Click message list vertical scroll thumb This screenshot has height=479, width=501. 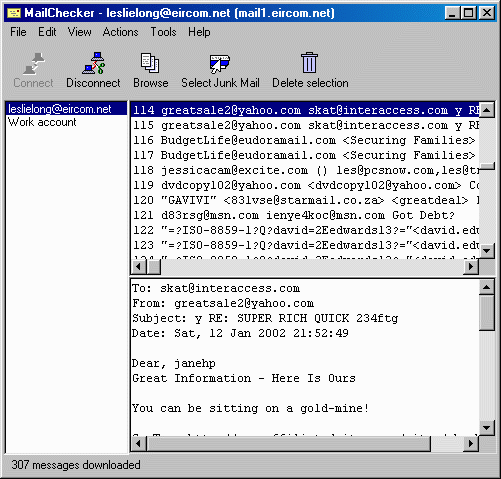487,166
